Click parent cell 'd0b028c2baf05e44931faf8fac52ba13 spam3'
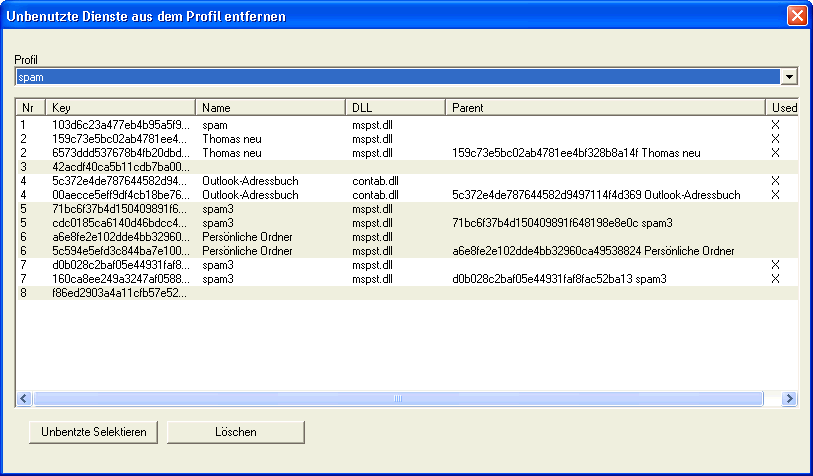Viewport: 813px width, 476px height. pyautogui.click(x=559, y=279)
